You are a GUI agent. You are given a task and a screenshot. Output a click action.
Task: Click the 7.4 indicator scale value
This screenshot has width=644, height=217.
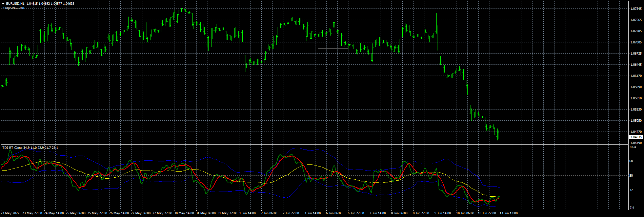632,208
